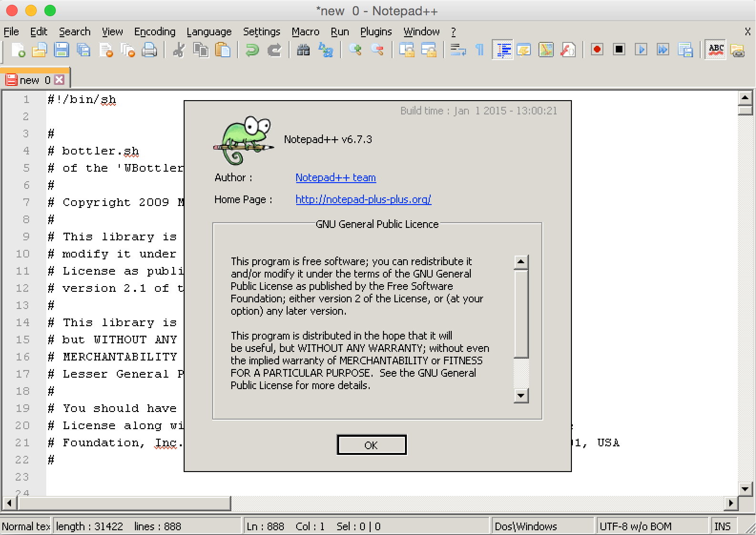Open the Encoding menu
This screenshot has height=535, width=756.
(155, 31)
